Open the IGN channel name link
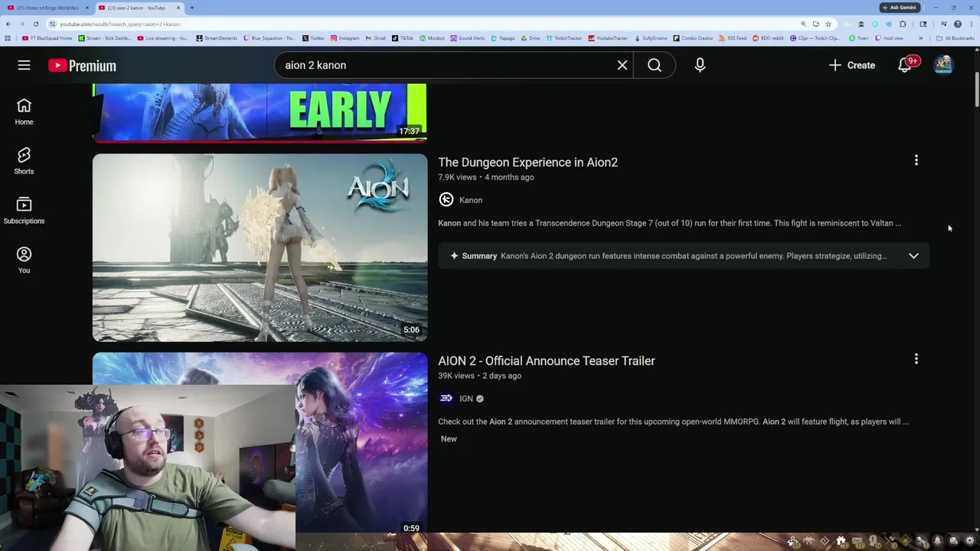980x551 pixels. pos(465,398)
